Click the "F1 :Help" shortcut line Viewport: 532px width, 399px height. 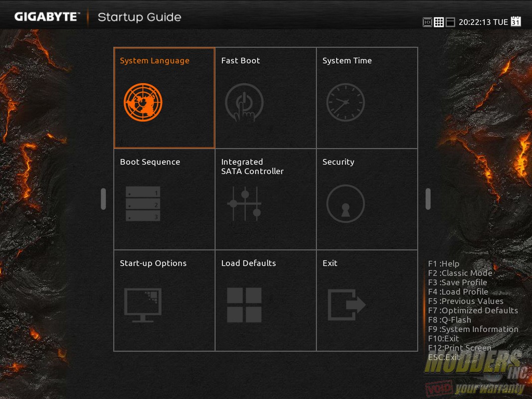(444, 264)
